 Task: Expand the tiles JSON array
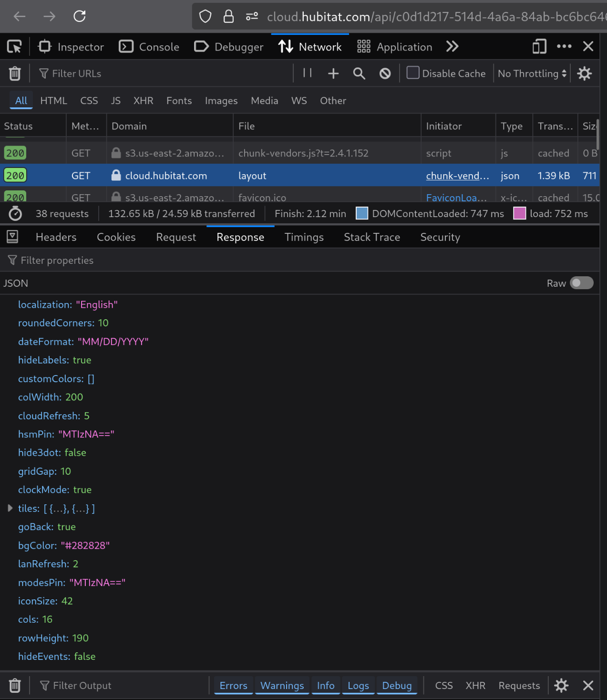pos(10,509)
